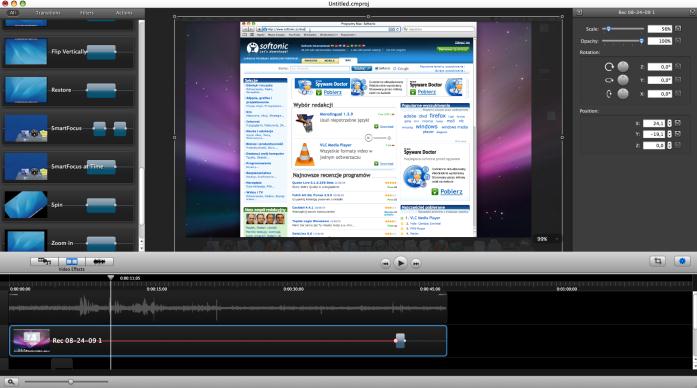Select the Rec 08-24-09 1 clip thumbnail

pyautogui.click(x=31, y=340)
